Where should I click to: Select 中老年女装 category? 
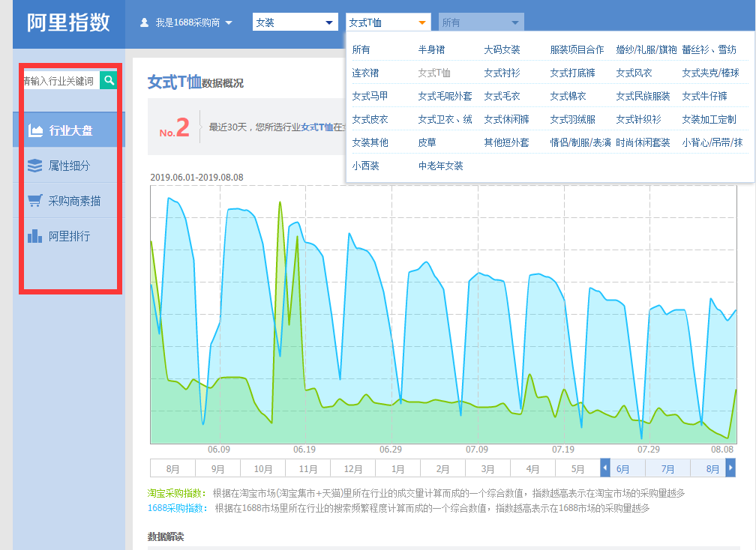click(440, 165)
